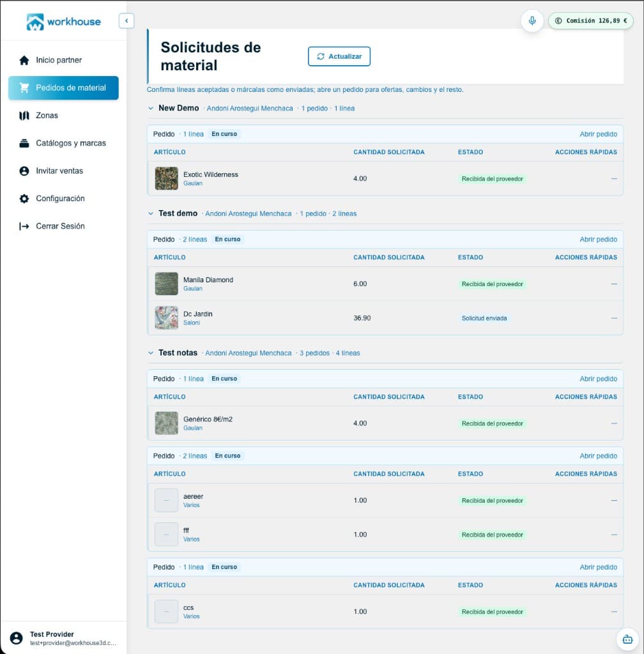The height and width of the screenshot is (654, 644).
Task: Click the Saloni brand under Dc Jardin
Action: pos(192,323)
